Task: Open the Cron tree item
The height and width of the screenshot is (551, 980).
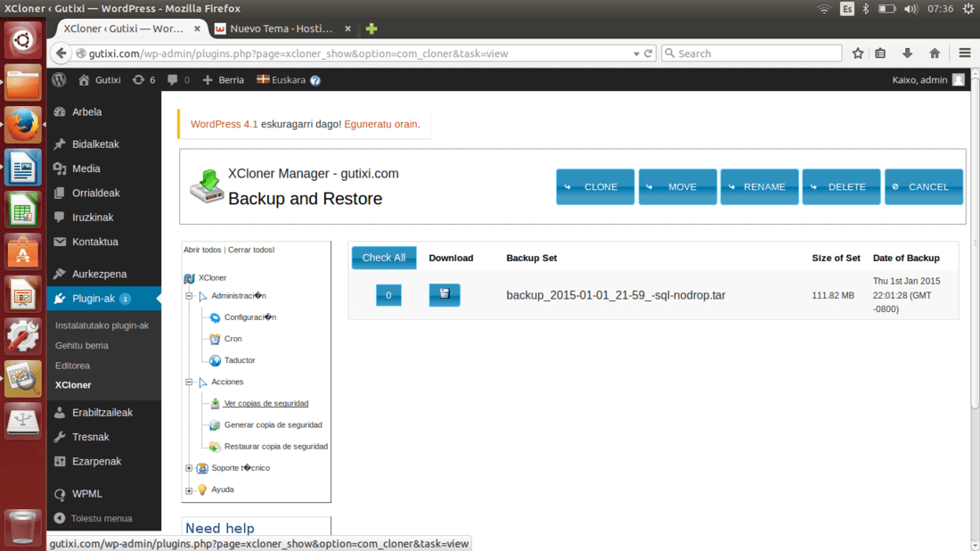Action: pos(233,339)
